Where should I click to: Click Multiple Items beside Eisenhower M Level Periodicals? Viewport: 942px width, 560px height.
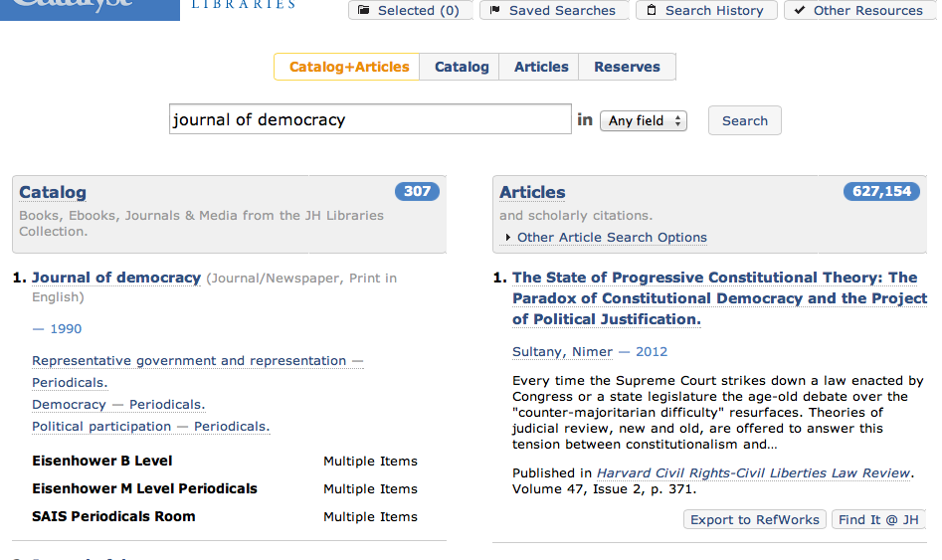point(370,489)
